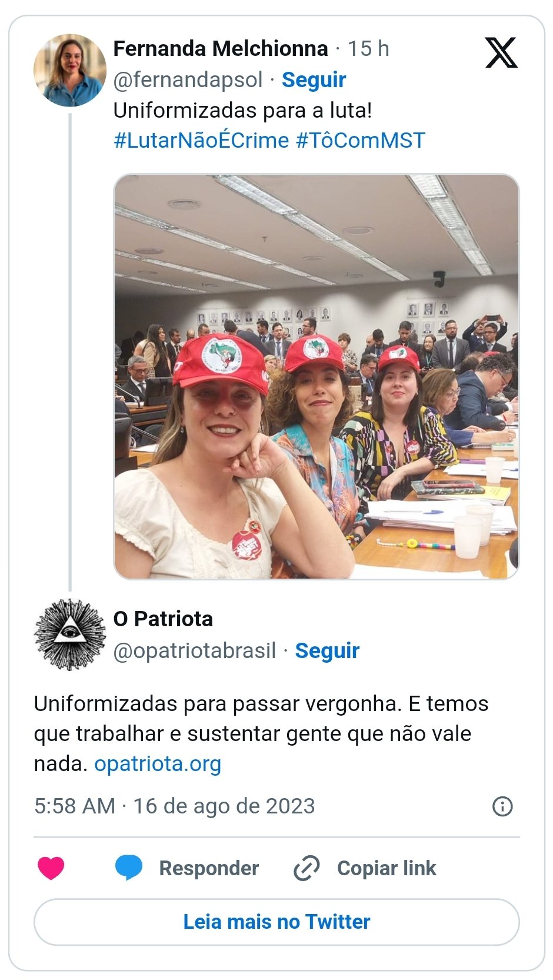Click the Responder button label

click(x=209, y=868)
